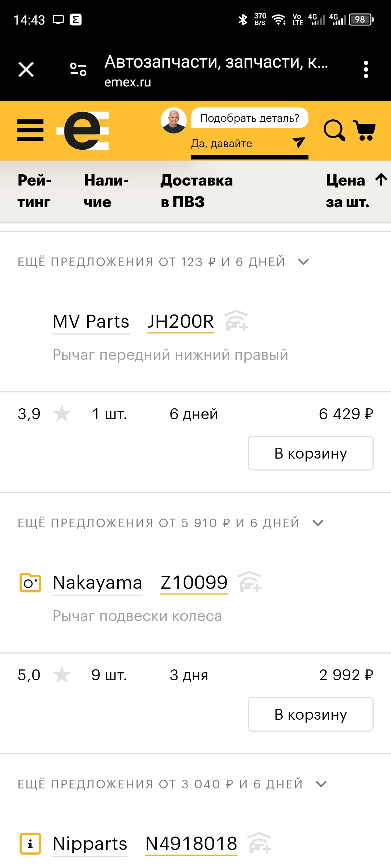Image resolution: width=391 pixels, height=868 pixels.
Task: Open browser site settings icon
Action: pos(78,69)
